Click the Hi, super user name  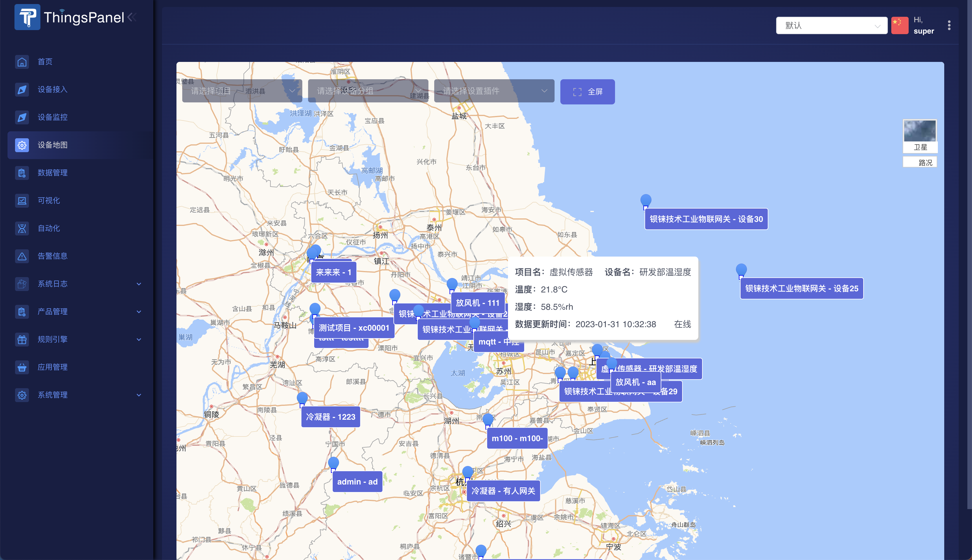coord(923,25)
